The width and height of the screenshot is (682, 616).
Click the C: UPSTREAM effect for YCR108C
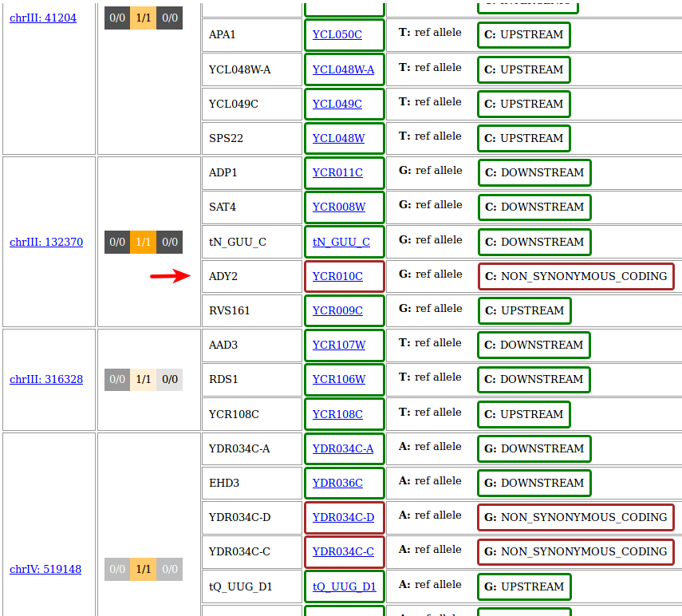click(524, 414)
